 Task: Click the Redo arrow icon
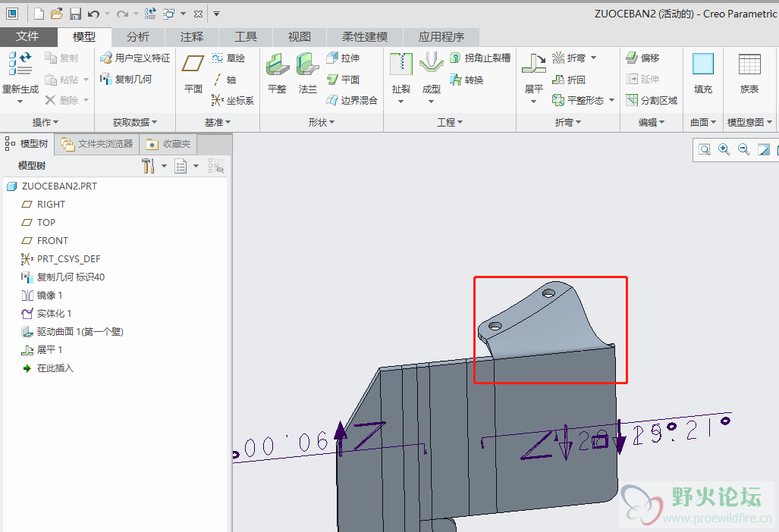(x=122, y=14)
